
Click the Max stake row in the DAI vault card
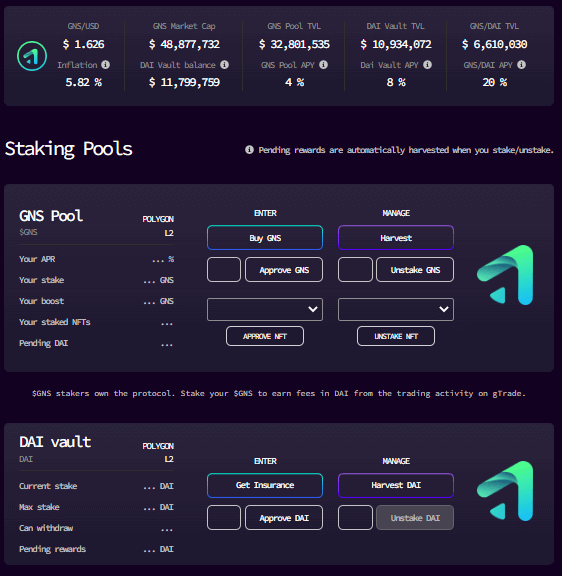[x=96, y=507]
